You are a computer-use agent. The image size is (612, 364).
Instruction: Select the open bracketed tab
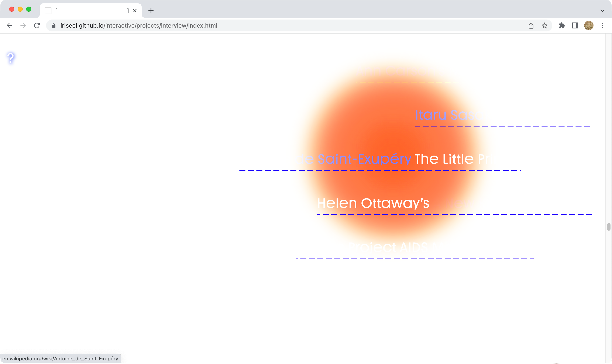[x=91, y=11]
